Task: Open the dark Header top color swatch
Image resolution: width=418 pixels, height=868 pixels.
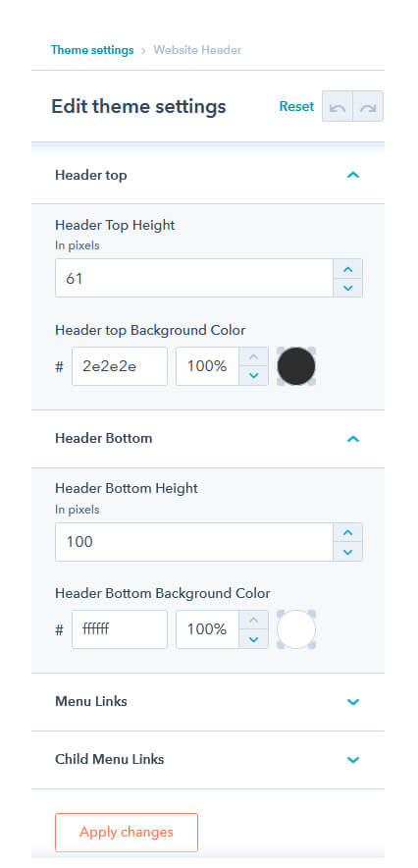Action: tap(296, 366)
